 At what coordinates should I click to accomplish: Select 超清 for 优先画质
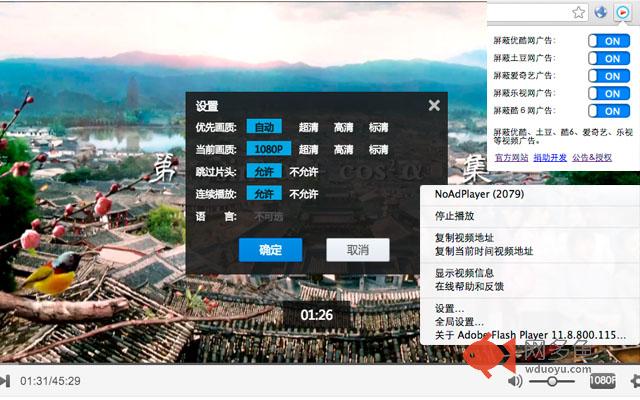[308, 127]
